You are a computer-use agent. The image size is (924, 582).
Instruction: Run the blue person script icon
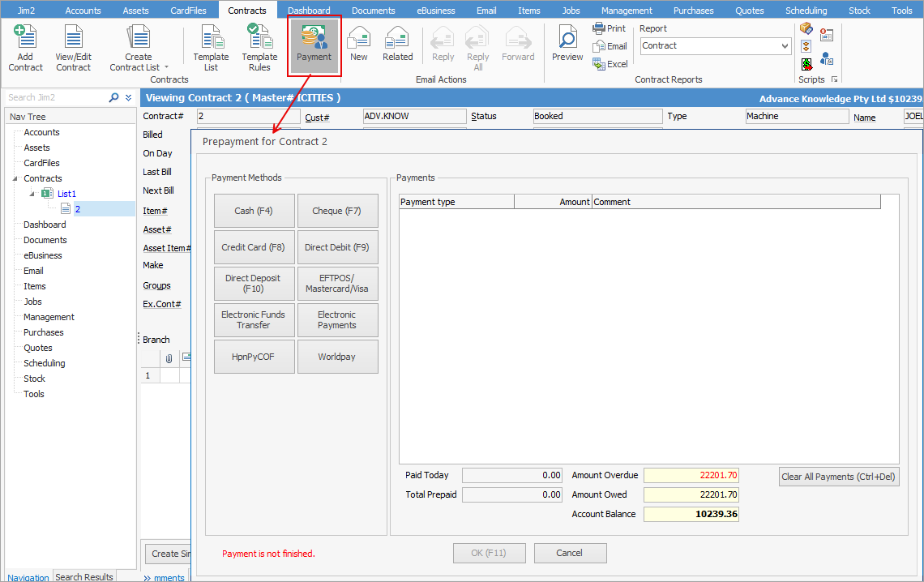pyautogui.click(x=827, y=58)
